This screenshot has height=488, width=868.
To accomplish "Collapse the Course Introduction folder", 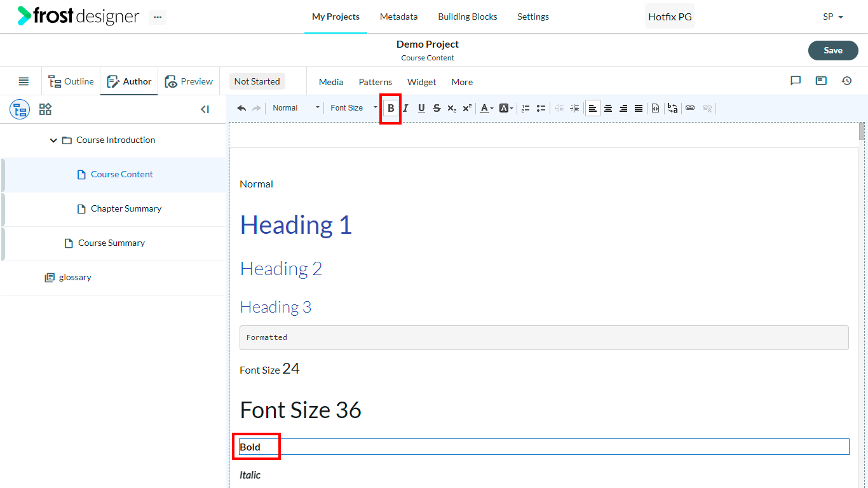I will [x=53, y=140].
